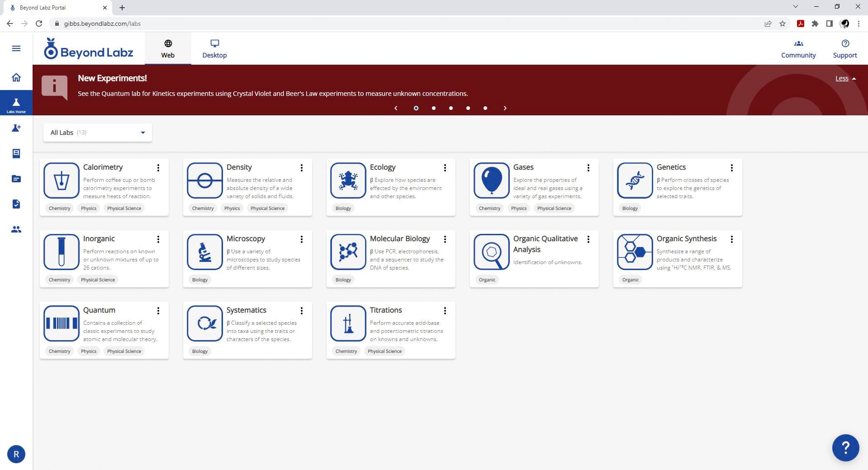Select the fifth banner carousel dot

click(485, 108)
